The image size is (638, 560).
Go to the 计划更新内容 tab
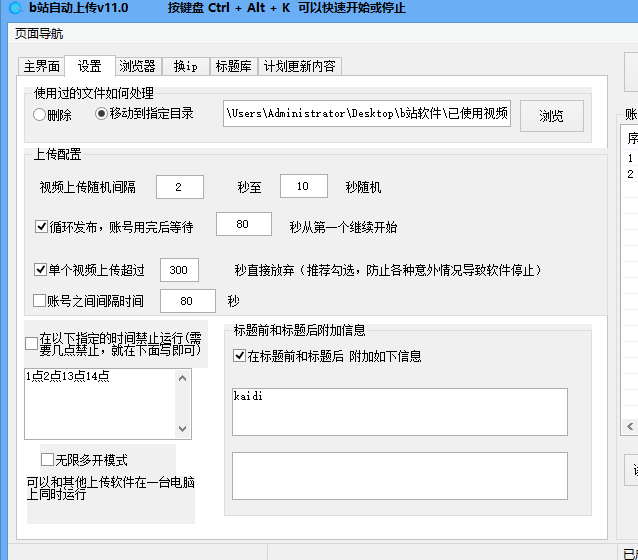(299, 66)
